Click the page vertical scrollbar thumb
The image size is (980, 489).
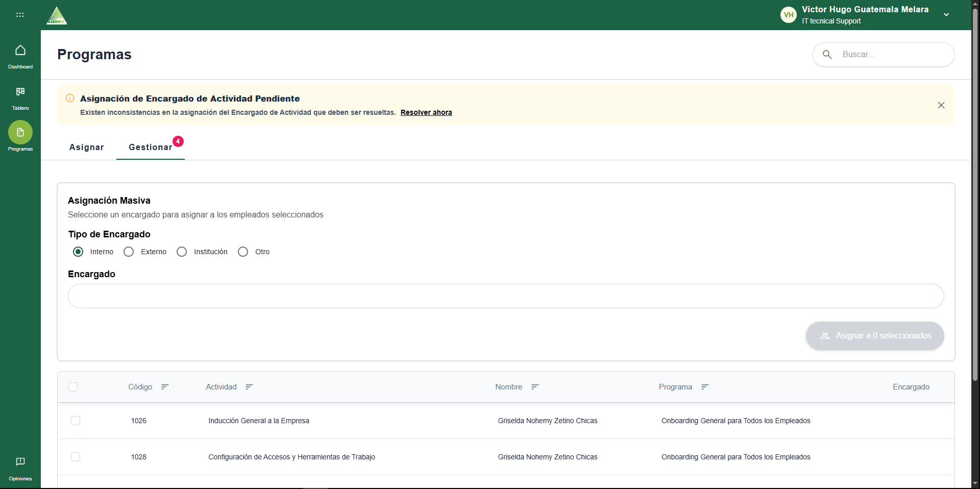pyautogui.click(x=975, y=194)
